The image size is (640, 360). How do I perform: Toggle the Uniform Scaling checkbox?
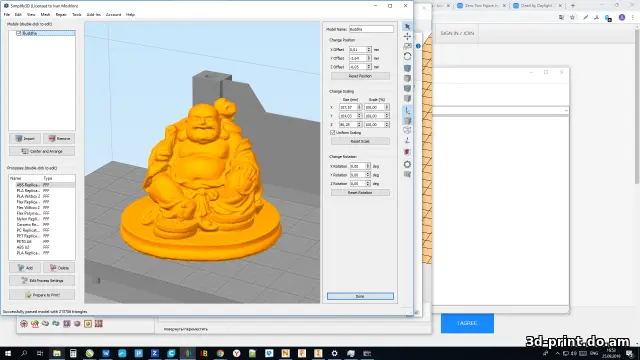pos(333,133)
